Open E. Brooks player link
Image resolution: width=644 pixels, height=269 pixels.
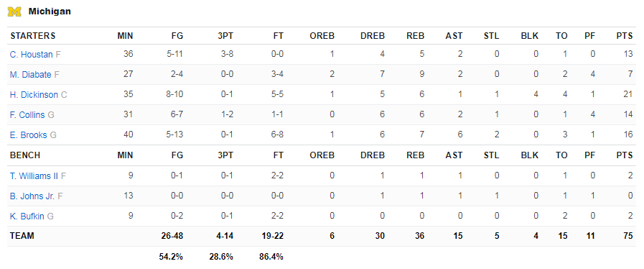(28, 135)
